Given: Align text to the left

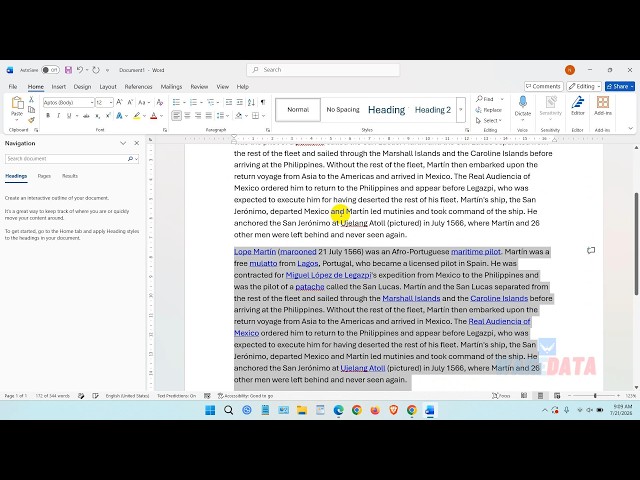Looking at the screenshot, I should [176, 116].
